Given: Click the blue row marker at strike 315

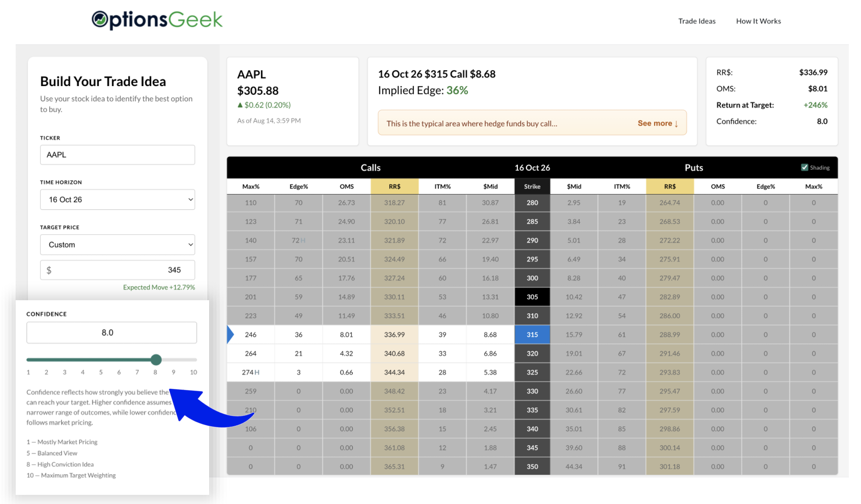Looking at the screenshot, I should click(x=230, y=335).
